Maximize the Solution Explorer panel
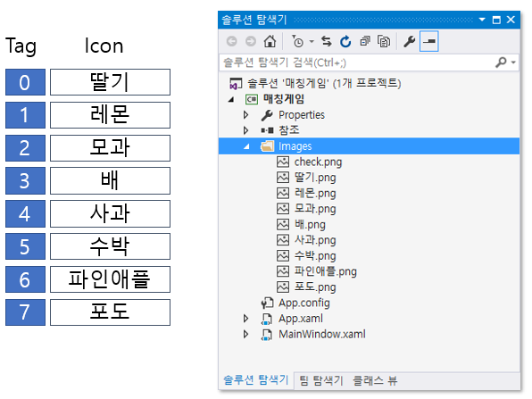 click(496, 20)
